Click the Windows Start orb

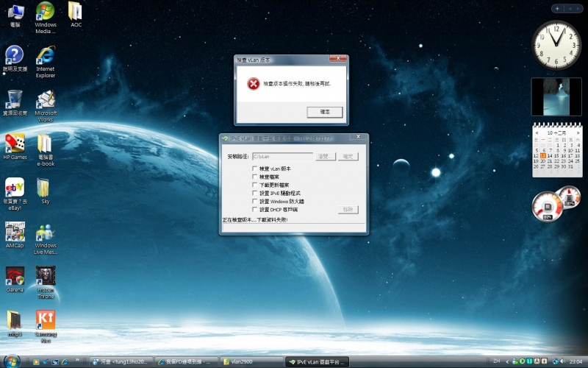point(11,361)
